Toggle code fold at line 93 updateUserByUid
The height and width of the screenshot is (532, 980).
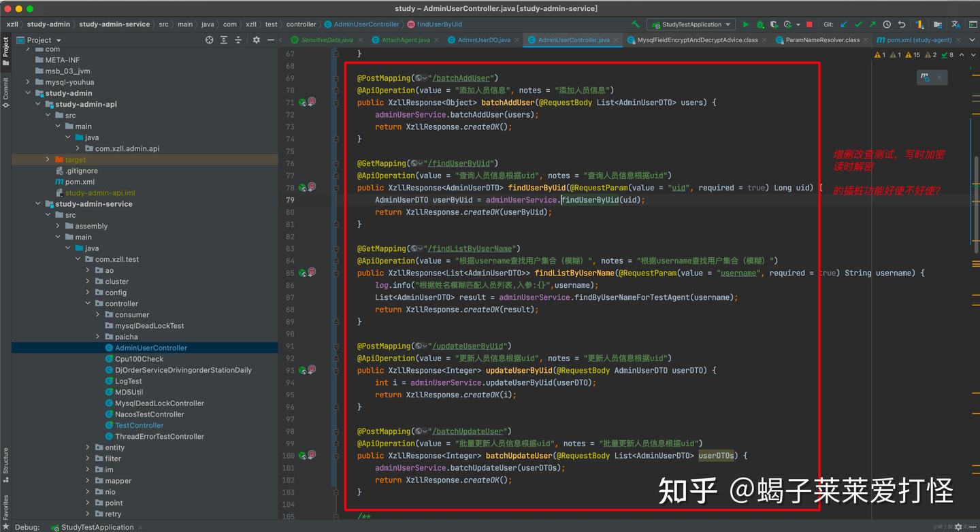pyautogui.click(x=336, y=371)
